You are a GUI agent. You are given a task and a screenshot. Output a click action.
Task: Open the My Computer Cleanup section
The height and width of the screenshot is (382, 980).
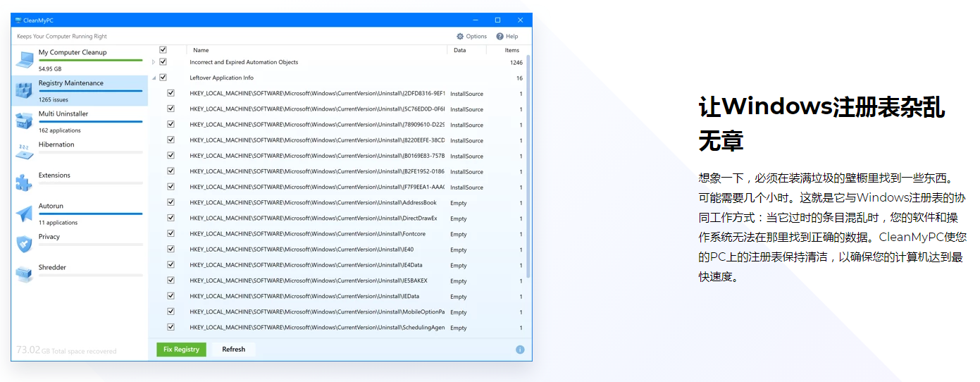point(80,59)
